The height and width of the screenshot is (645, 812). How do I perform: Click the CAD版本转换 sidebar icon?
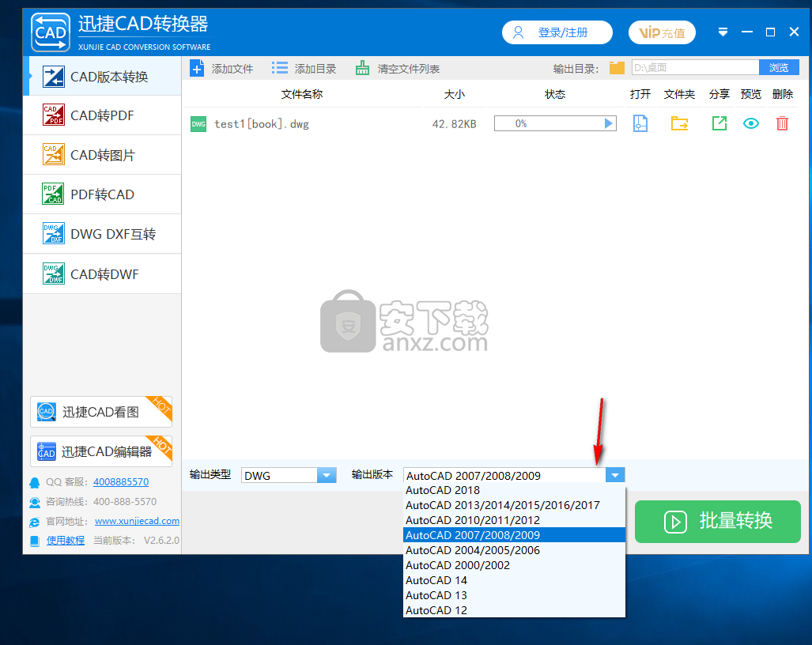[54, 77]
